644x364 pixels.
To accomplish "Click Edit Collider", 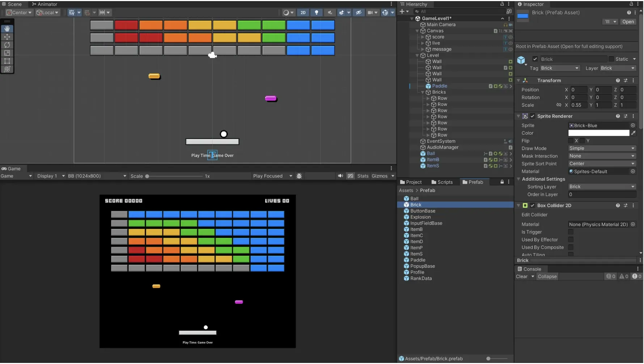I will [x=535, y=215].
